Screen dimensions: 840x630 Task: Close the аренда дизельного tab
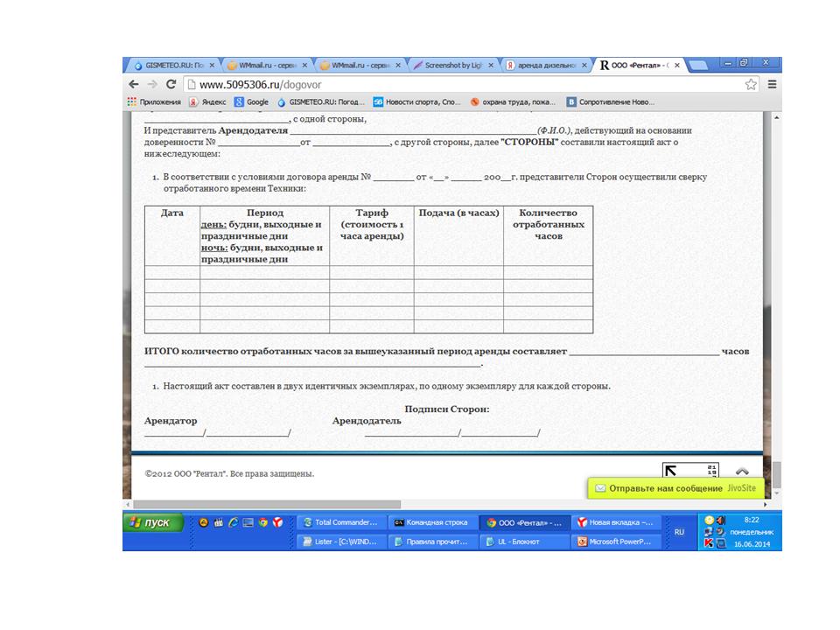pyautogui.click(x=584, y=65)
